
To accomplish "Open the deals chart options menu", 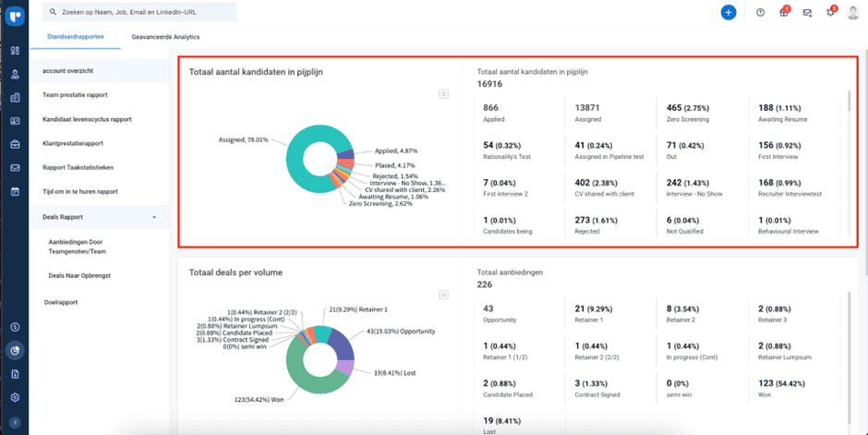I will click(444, 295).
